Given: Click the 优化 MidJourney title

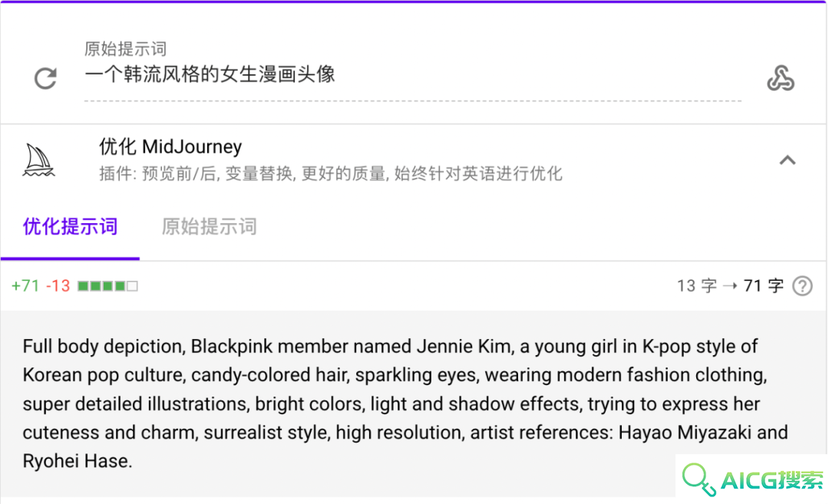Looking at the screenshot, I should [170, 147].
